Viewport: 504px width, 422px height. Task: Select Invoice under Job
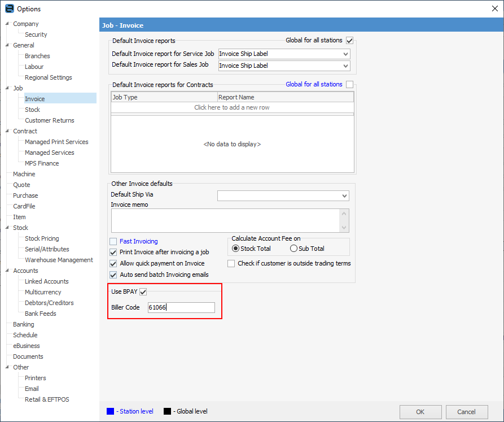point(35,99)
